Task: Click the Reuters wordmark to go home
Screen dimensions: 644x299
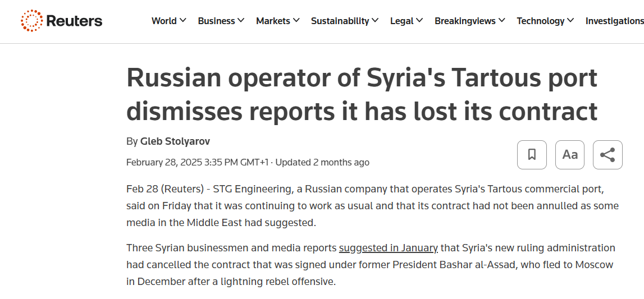Action: [x=74, y=21]
